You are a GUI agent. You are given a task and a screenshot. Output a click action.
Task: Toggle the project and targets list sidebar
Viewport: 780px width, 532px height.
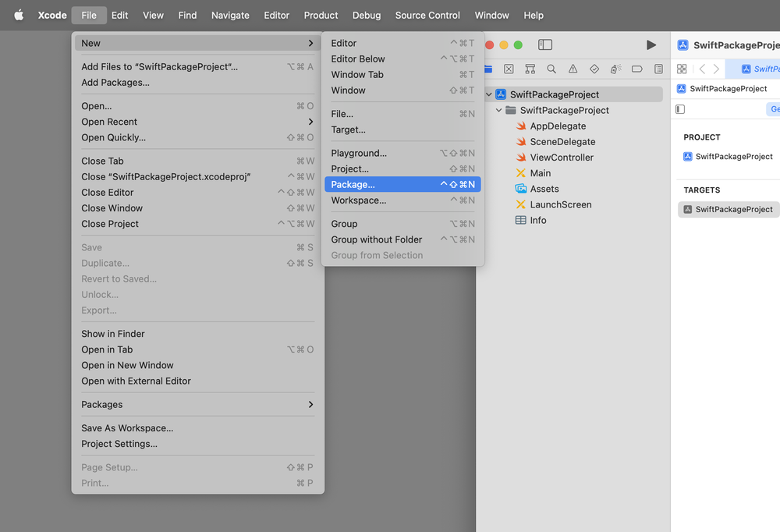(x=680, y=109)
